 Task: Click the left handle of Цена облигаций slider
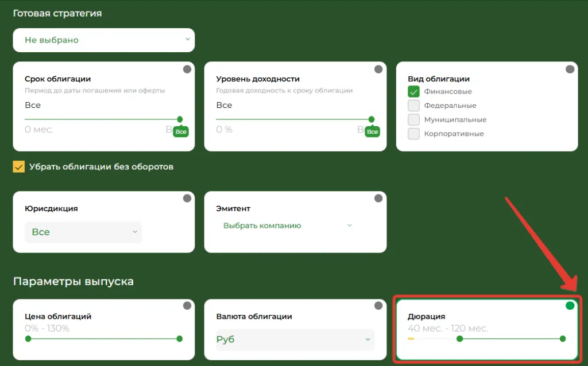click(x=28, y=339)
